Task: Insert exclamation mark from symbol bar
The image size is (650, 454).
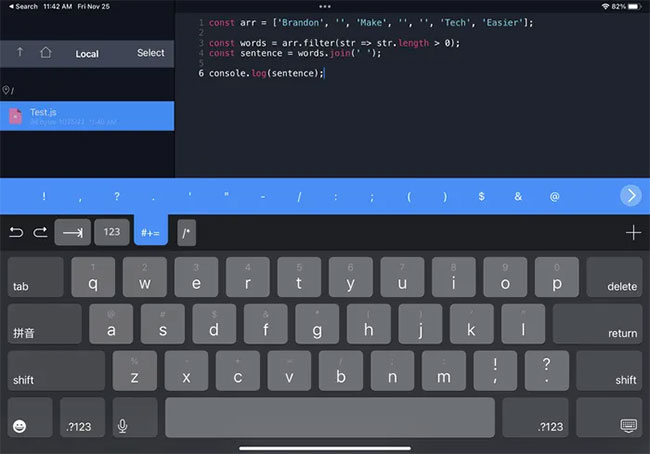Action: [44, 197]
